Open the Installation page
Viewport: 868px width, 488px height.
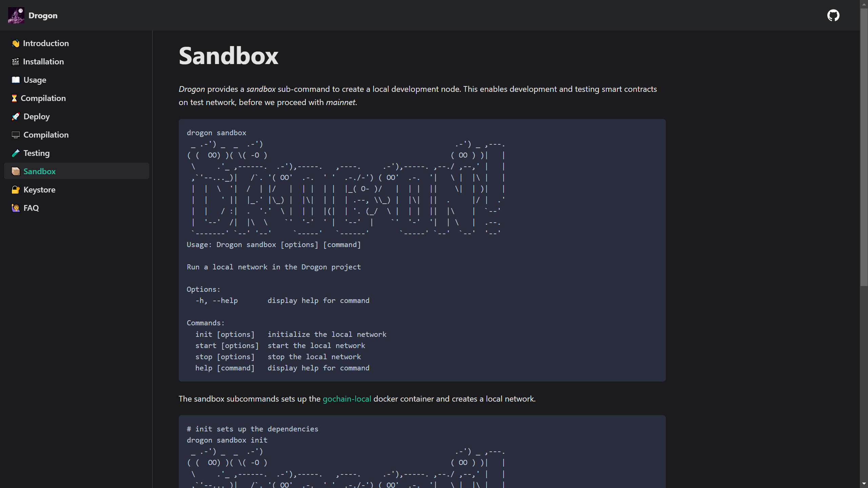click(43, 62)
